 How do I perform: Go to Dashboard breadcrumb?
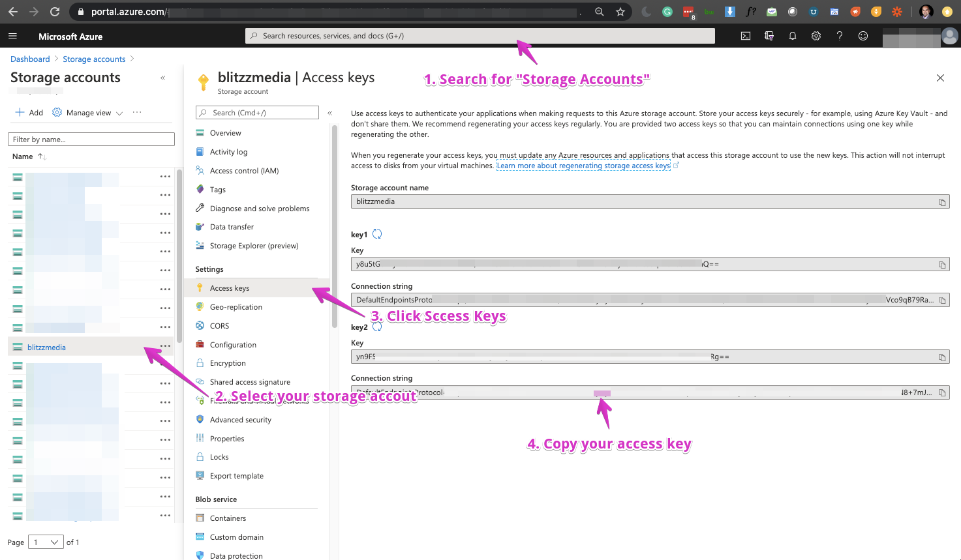coord(30,59)
